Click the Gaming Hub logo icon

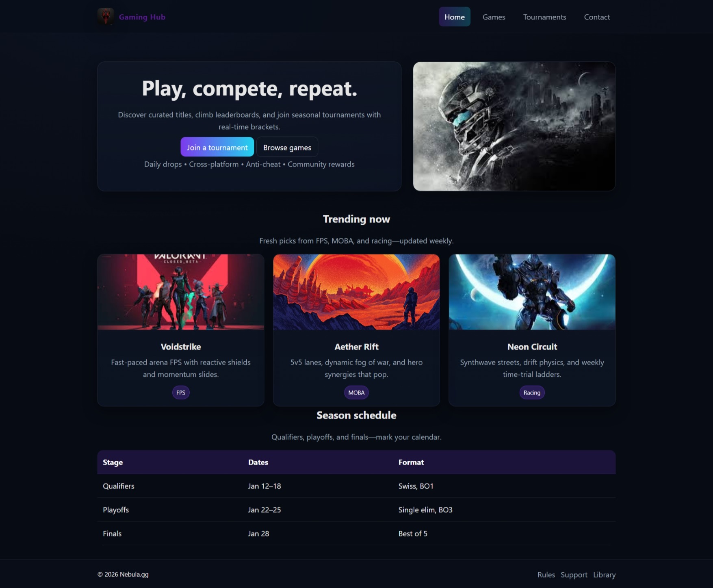pos(106,17)
